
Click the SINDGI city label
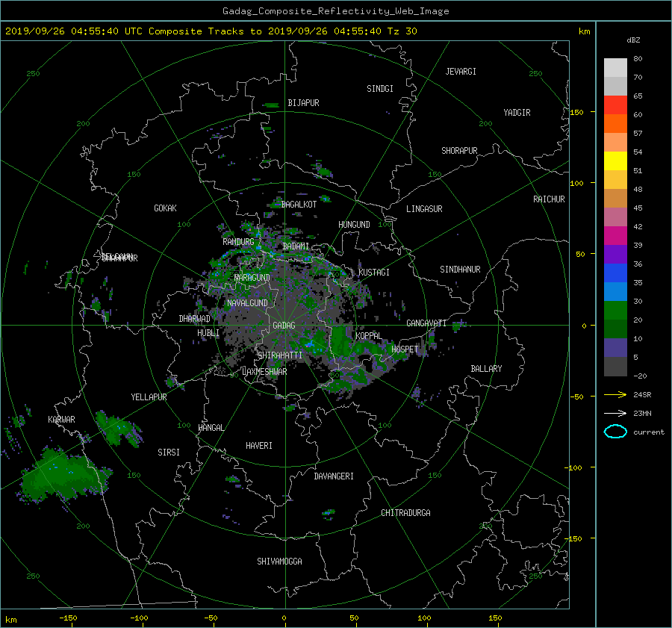pos(380,89)
